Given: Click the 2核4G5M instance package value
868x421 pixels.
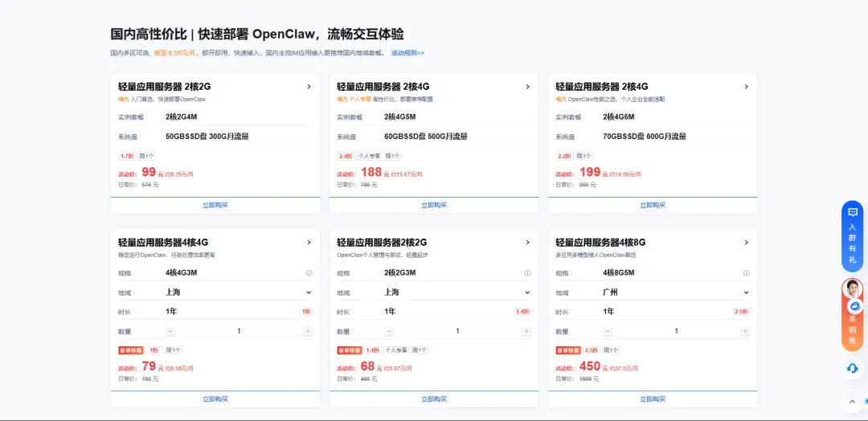Looking at the screenshot, I should pos(399,116).
